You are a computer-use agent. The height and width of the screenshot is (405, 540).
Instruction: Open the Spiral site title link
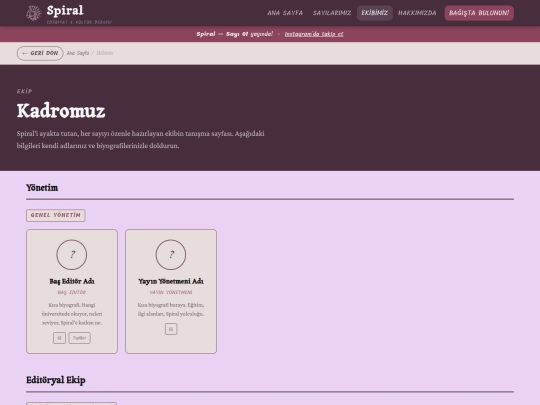pyautogui.click(x=65, y=10)
